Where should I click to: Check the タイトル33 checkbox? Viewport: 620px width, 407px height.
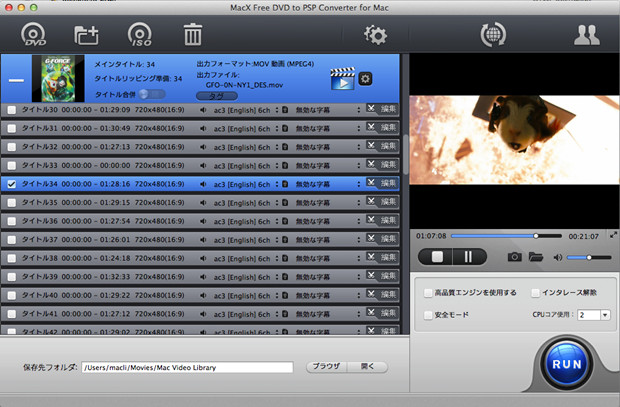(x=12, y=165)
